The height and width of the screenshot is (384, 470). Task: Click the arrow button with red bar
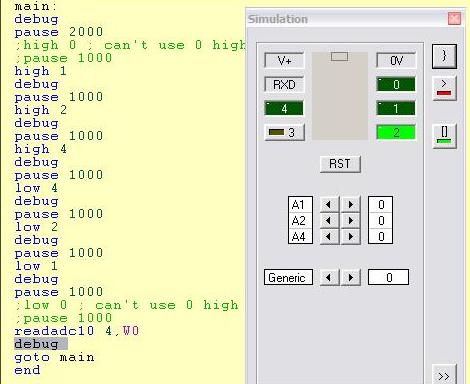point(444,89)
